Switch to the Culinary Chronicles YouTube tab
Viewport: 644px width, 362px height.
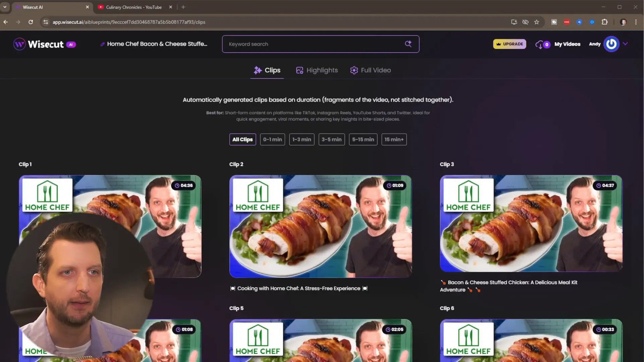(133, 7)
